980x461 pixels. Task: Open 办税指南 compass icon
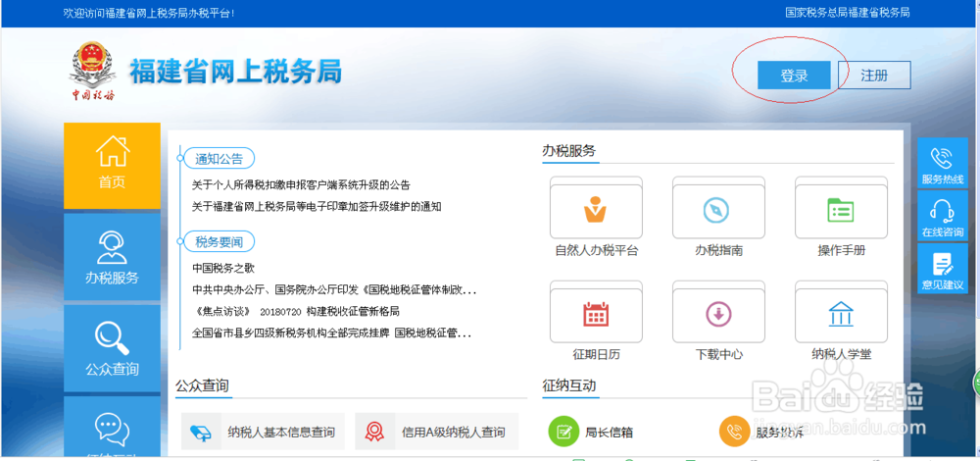tap(718, 210)
